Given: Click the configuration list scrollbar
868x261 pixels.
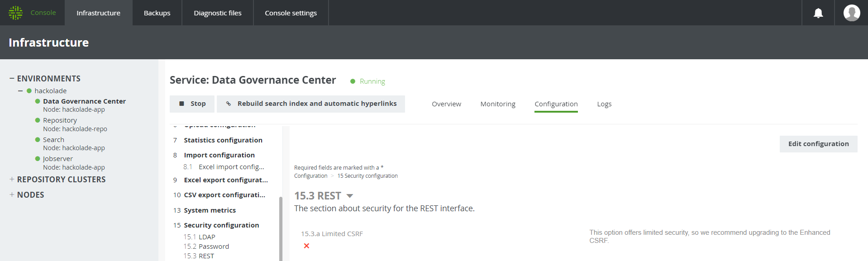Looking at the screenshot, I should pyautogui.click(x=281, y=226).
